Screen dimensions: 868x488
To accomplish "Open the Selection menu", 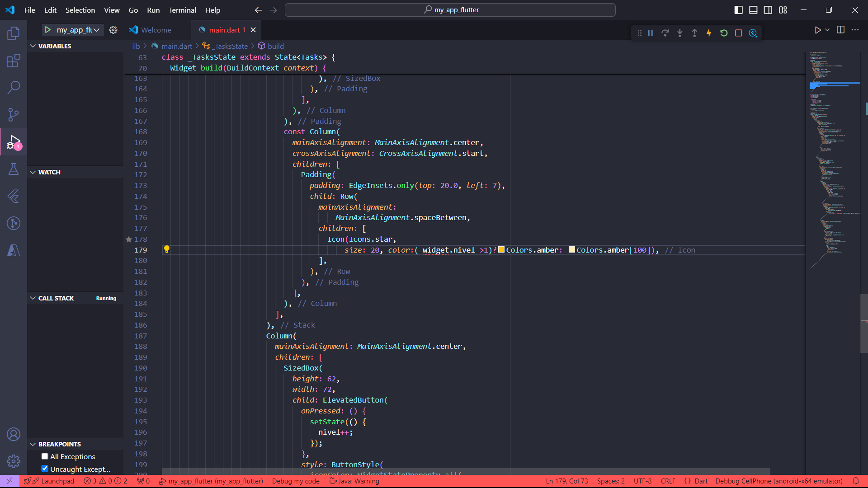I will (80, 10).
